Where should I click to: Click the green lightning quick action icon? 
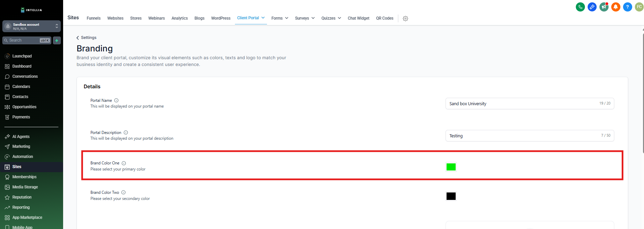[x=57, y=40]
